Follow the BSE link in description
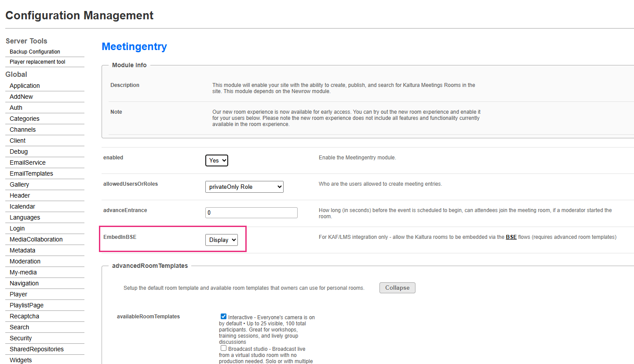Screen dimensions: 634x364 tap(511, 237)
